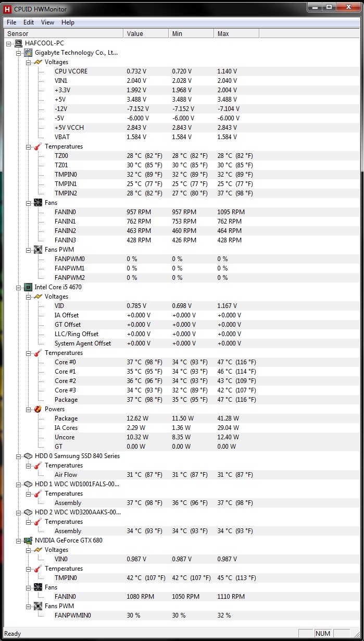Collapse the Intel Core i5 4670 node
The image size is (364, 641).
(19, 287)
